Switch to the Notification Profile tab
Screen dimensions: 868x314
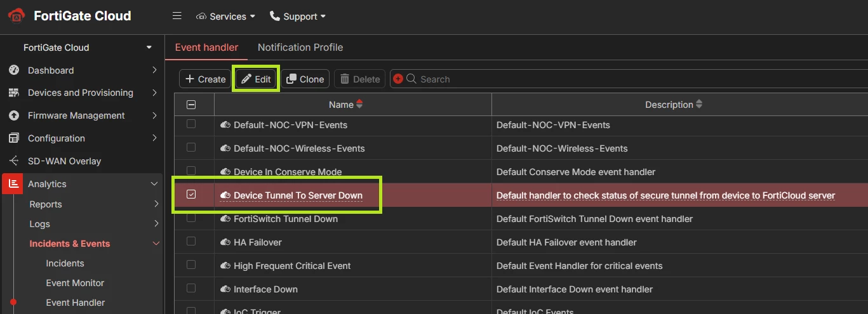pyautogui.click(x=300, y=48)
